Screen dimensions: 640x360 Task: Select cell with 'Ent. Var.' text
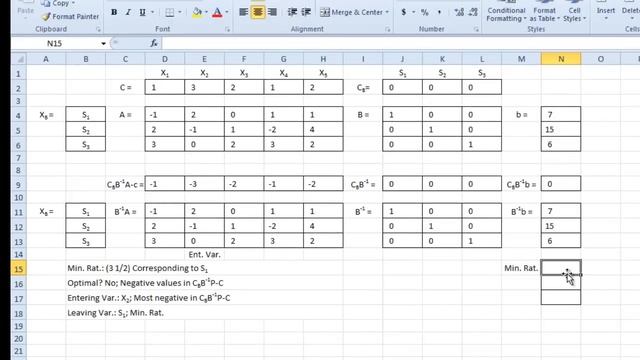pyautogui.click(x=204, y=254)
